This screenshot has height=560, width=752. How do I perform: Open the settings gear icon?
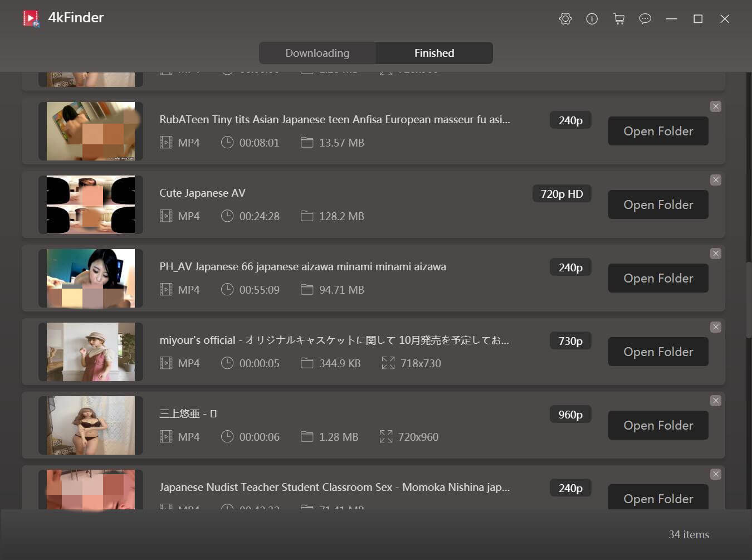565,19
